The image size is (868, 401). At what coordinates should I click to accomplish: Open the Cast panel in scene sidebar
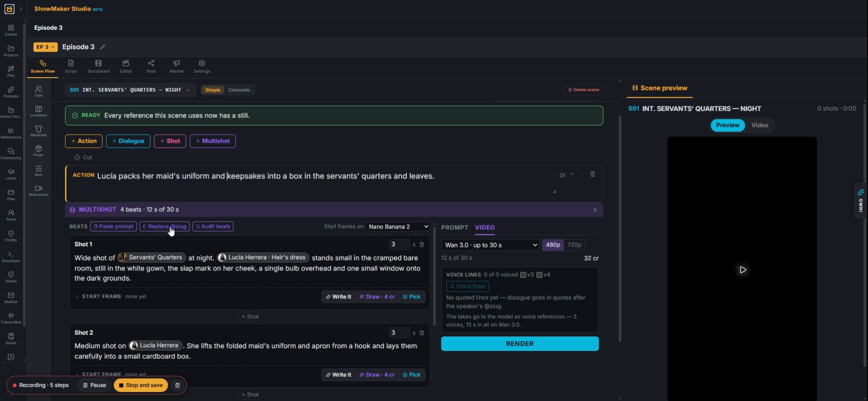coord(38,91)
